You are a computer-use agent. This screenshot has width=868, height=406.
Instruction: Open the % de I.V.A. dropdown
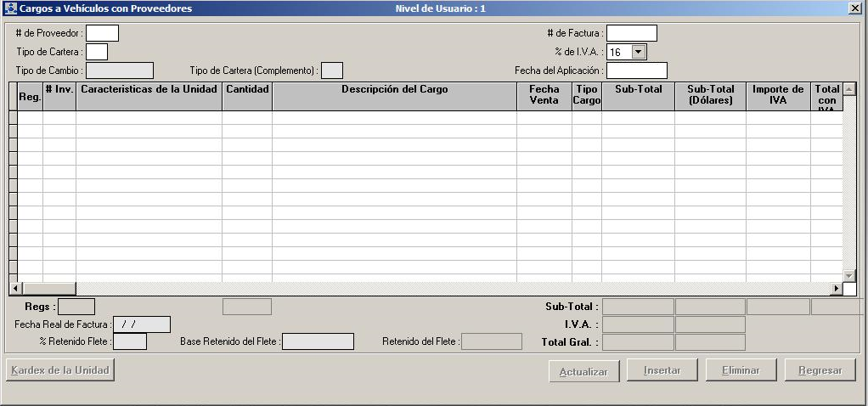[x=639, y=52]
